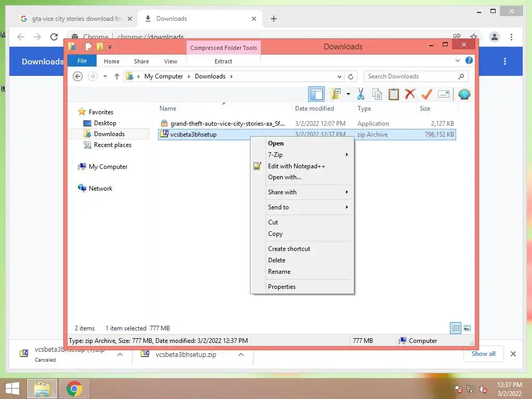Click Explorer Forward navigation arrow

click(92, 76)
